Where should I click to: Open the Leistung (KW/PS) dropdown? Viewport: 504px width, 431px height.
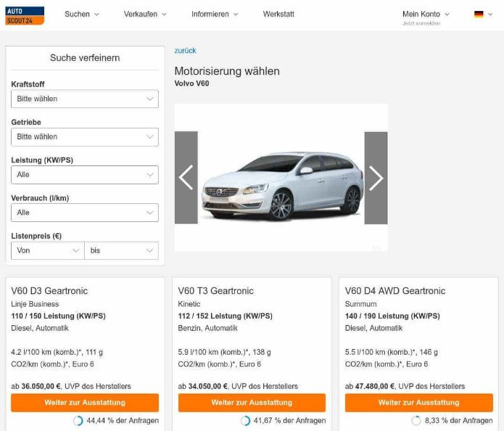(85, 175)
